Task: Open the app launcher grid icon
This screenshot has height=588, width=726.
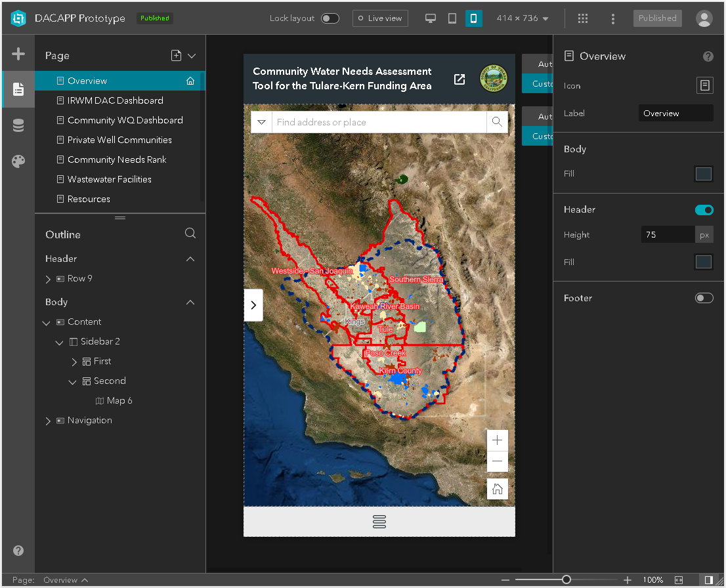Action: tap(583, 18)
